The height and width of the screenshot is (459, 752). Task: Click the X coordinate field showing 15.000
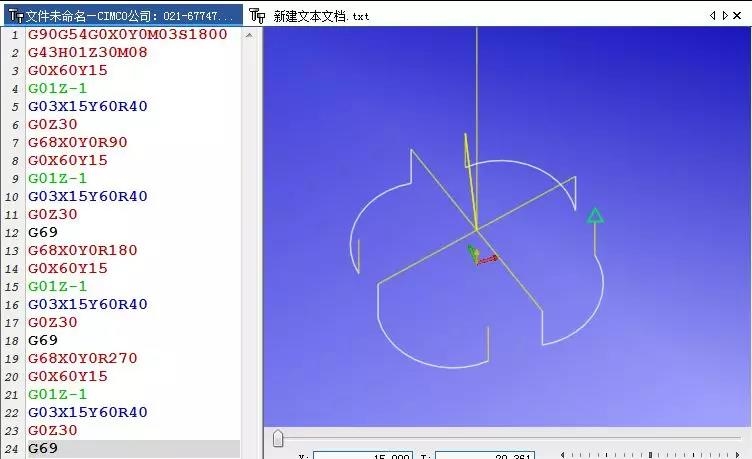[x=363, y=455]
